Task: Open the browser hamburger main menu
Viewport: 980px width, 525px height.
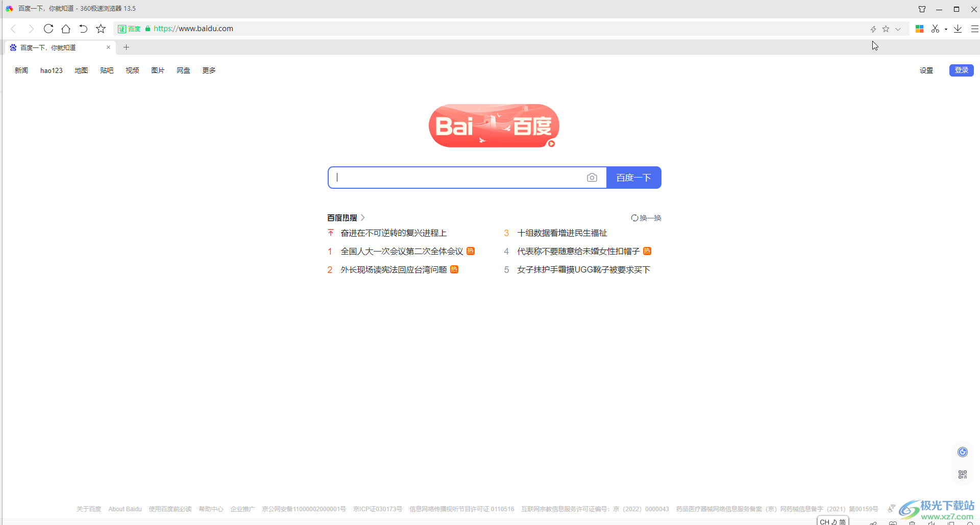Action: tap(974, 29)
